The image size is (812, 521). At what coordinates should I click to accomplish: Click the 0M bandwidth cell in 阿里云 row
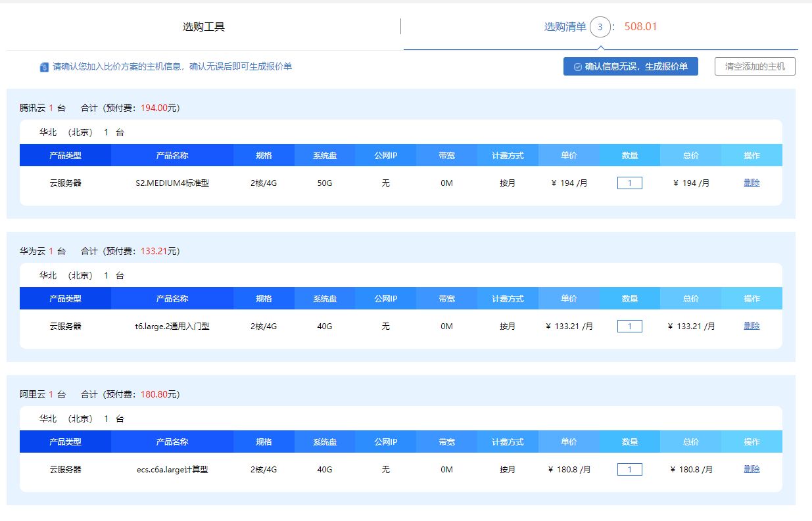(447, 470)
